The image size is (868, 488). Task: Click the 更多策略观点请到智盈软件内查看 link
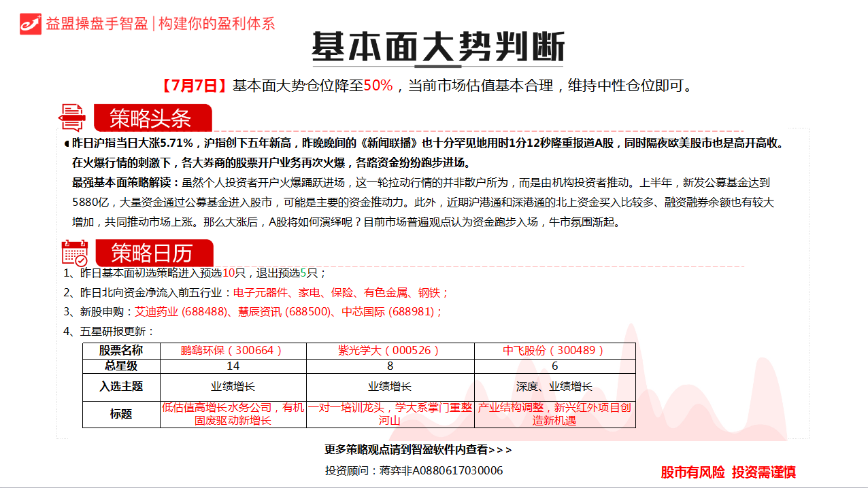pos(418,449)
